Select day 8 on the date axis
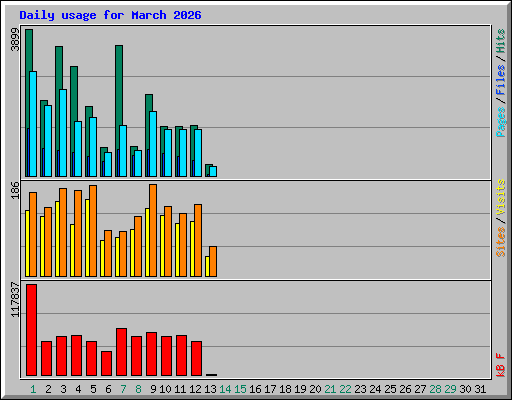 (x=138, y=389)
